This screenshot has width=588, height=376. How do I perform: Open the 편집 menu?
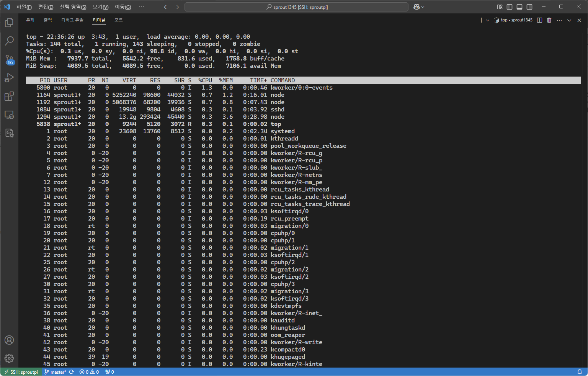[x=46, y=7]
